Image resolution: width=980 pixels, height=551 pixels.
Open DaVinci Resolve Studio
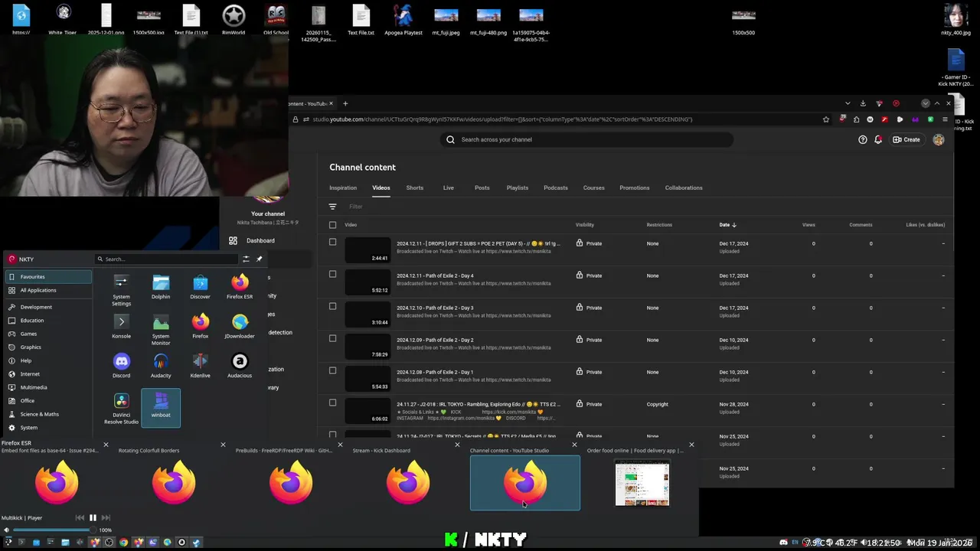(x=121, y=409)
